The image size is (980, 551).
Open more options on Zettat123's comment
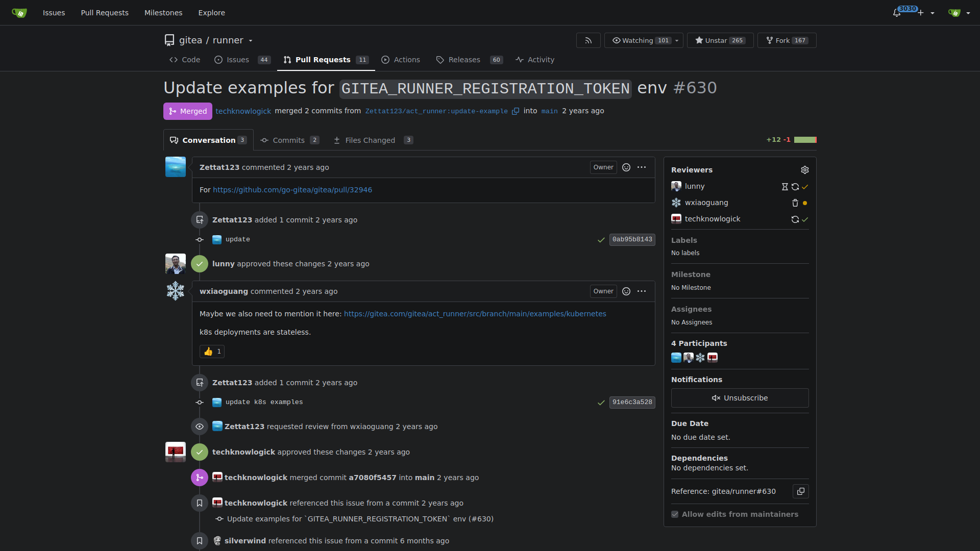(x=642, y=167)
